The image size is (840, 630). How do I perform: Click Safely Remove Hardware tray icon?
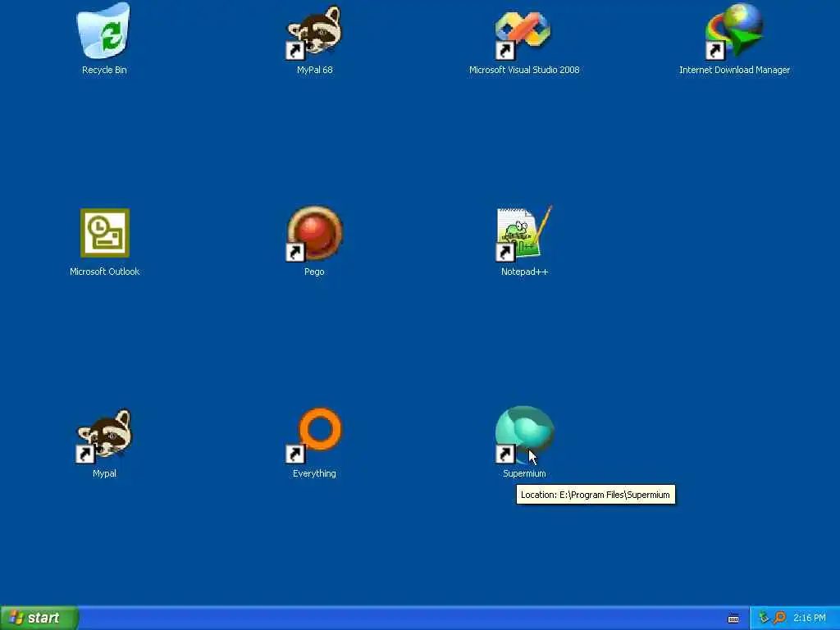(764, 618)
